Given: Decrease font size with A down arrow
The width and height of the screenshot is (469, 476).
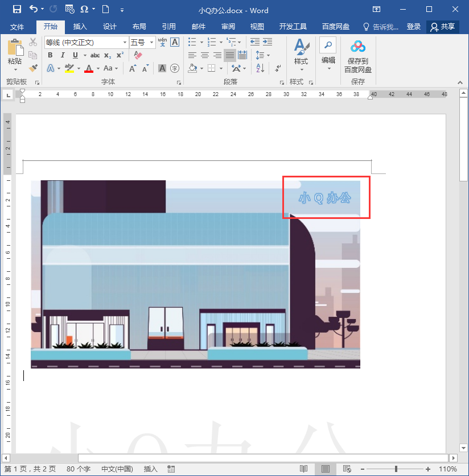Looking at the screenshot, I should tap(146, 68).
